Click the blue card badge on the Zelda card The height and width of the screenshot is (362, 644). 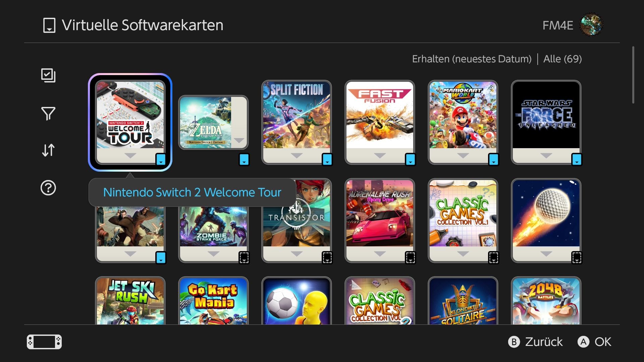pos(244,160)
